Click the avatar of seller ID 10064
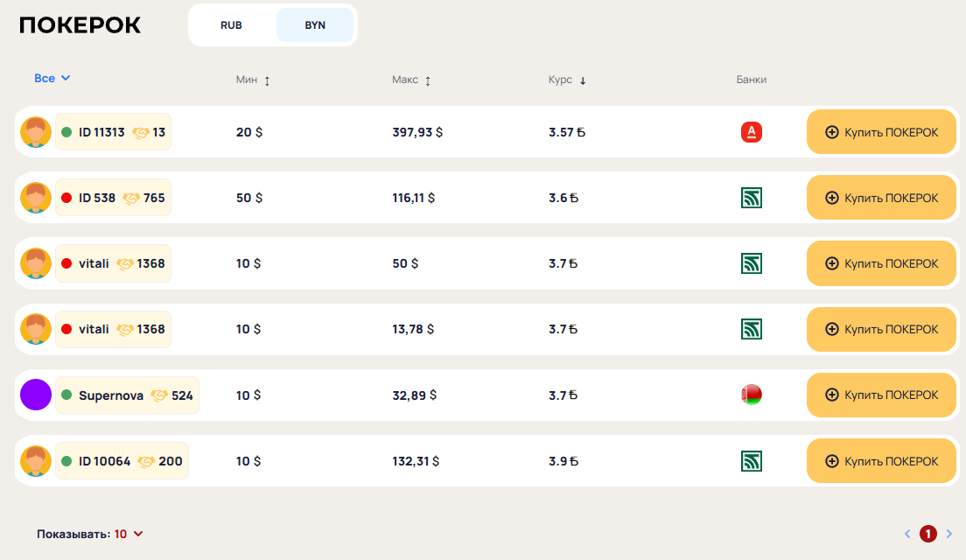Image resolution: width=966 pixels, height=560 pixels. click(x=36, y=461)
